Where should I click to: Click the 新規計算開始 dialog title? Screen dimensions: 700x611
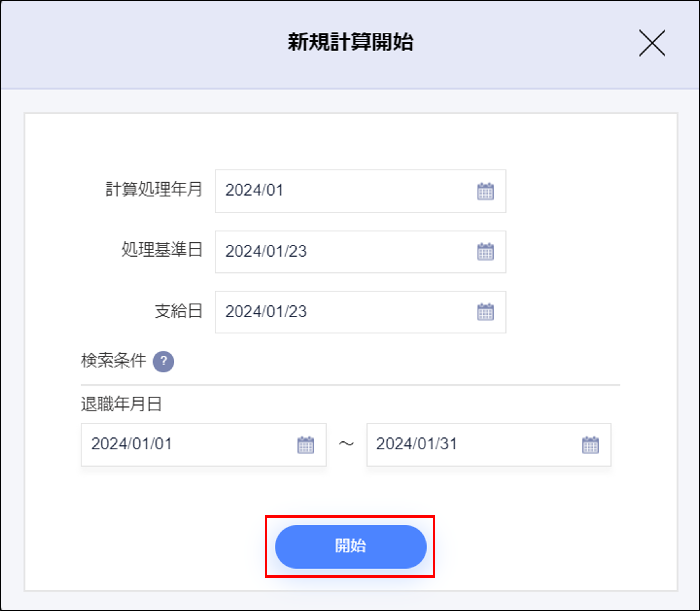[x=350, y=42]
